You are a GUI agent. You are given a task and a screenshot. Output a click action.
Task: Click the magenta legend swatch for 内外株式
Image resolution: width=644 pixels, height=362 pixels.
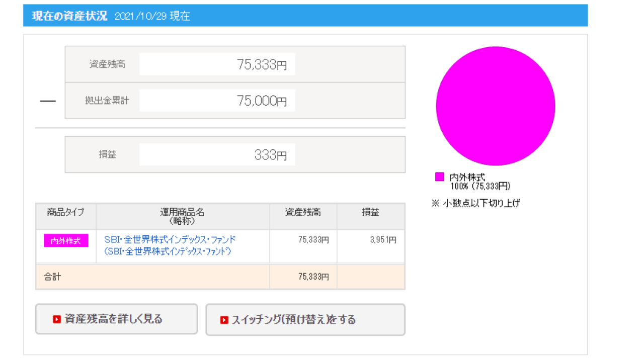(x=440, y=176)
